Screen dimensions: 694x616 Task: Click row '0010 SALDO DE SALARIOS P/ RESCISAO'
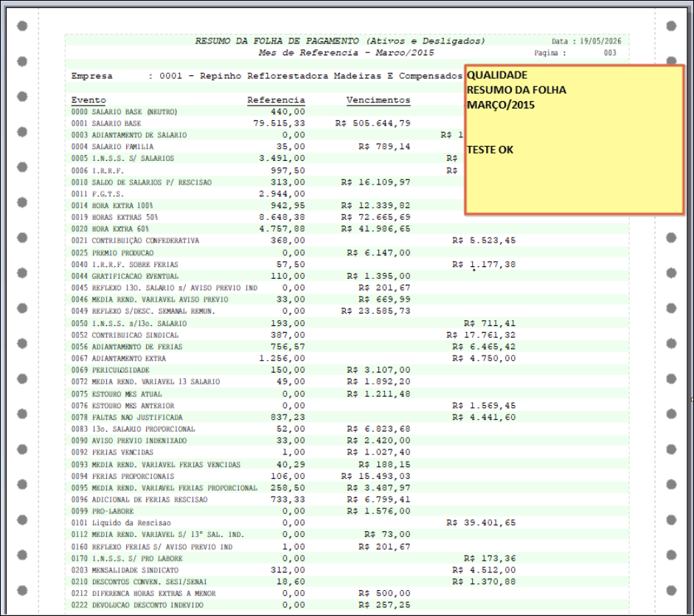[142, 182]
